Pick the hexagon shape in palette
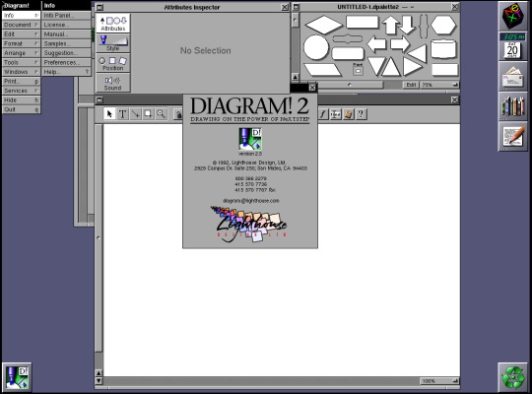Viewport: 532px width, 394px height. point(443,25)
